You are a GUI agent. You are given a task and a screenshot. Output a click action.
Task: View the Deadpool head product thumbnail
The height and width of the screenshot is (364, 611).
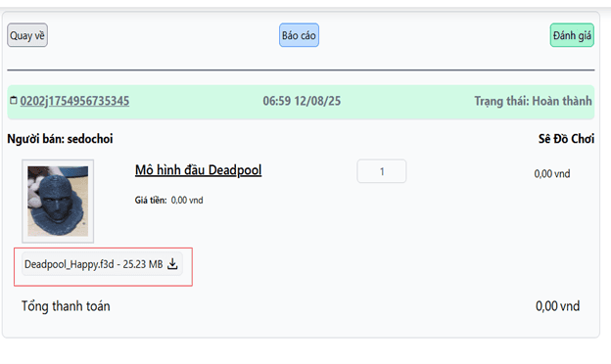tap(58, 201)
